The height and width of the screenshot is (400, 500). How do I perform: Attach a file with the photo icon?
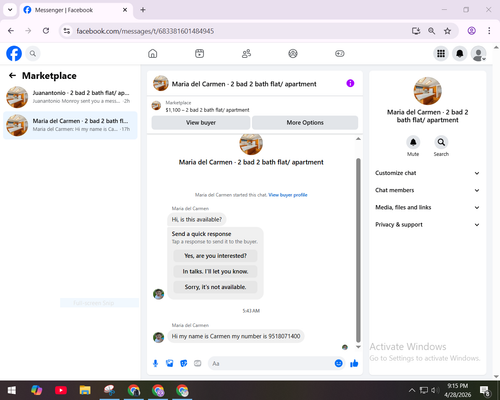point(170,363)
